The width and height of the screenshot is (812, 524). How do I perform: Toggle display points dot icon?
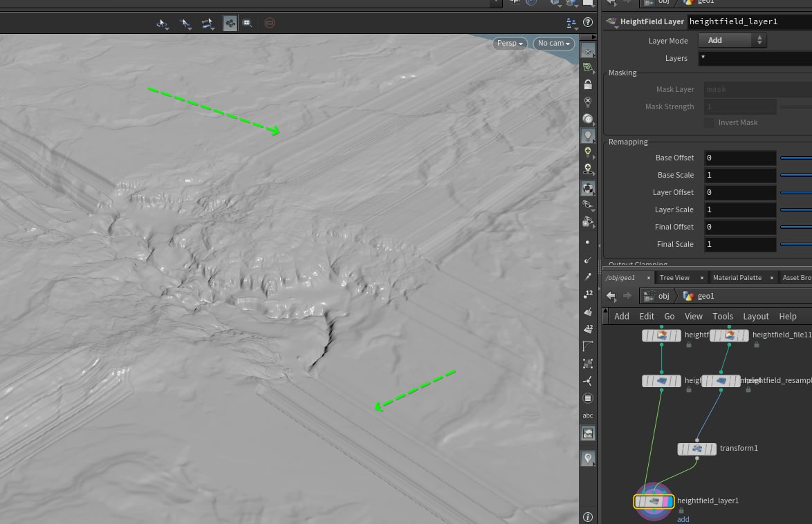click(x=587, y=242)
